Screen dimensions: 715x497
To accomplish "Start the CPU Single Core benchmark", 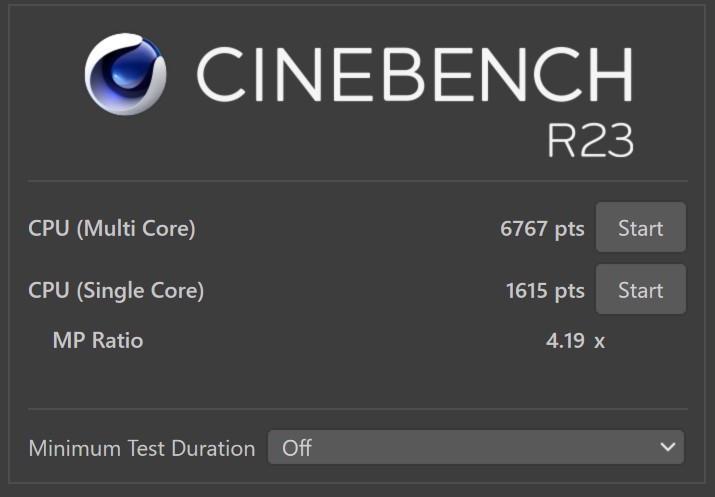I will [641, 289].
